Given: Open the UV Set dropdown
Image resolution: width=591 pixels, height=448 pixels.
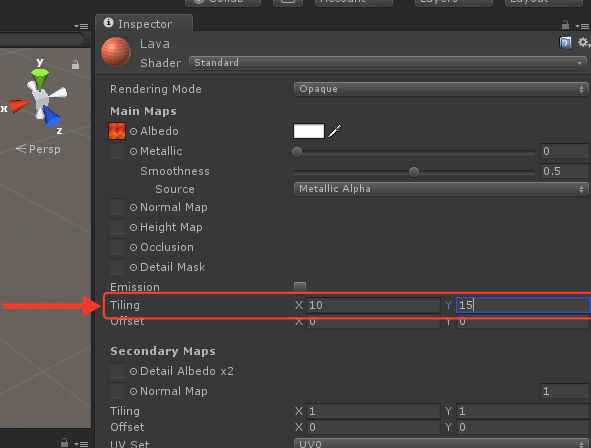Looking at the screenshot, I should tap(441, 443).
